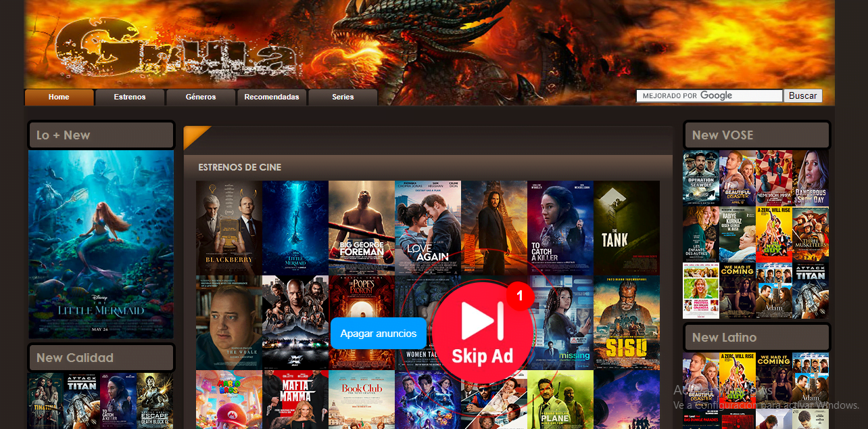Screen dimensions: 868x429
Task: Open the Operation Seawolf poster
Action: click(701, 178)
